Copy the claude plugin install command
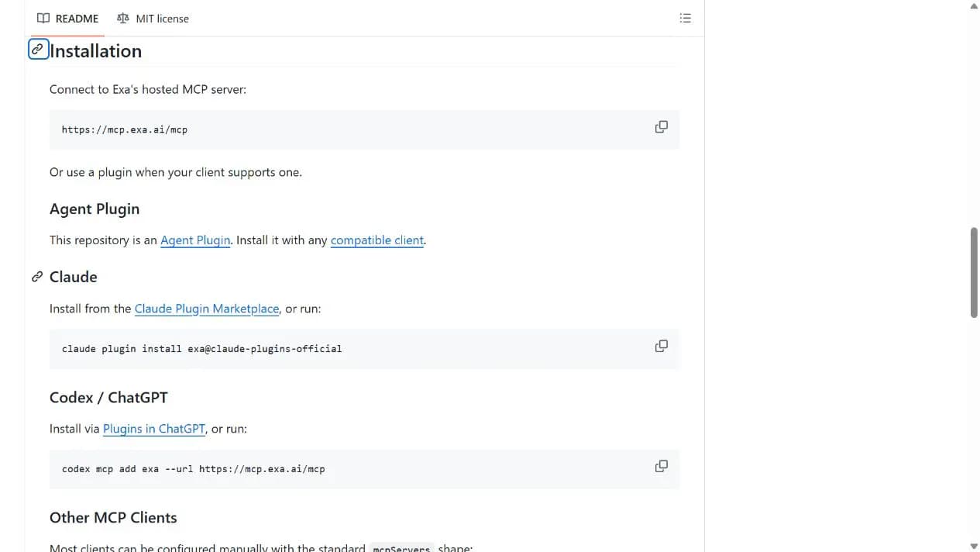980x552 pixels. 662,346
